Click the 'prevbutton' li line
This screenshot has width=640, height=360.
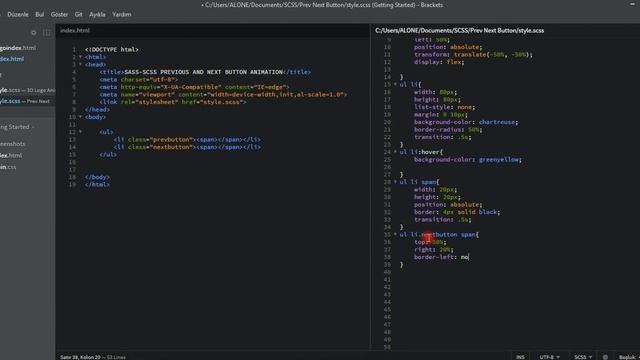187,140
